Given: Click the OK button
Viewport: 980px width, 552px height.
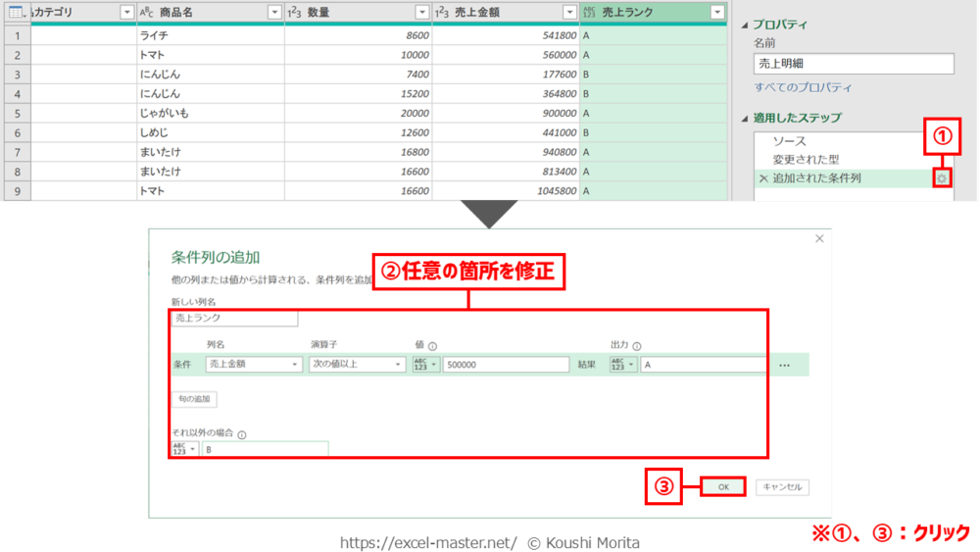Looking at the screenshot, I should (x=723, y=486).
